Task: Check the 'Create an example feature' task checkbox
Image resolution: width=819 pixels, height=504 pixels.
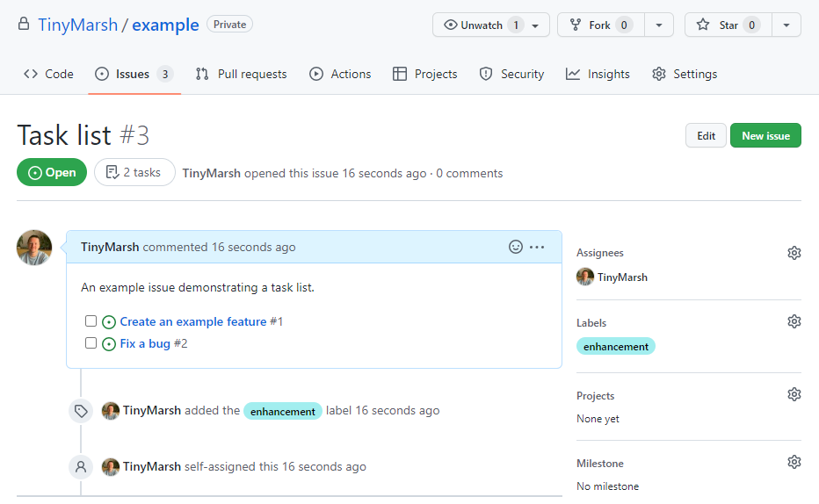Action: tap(91, 320)
